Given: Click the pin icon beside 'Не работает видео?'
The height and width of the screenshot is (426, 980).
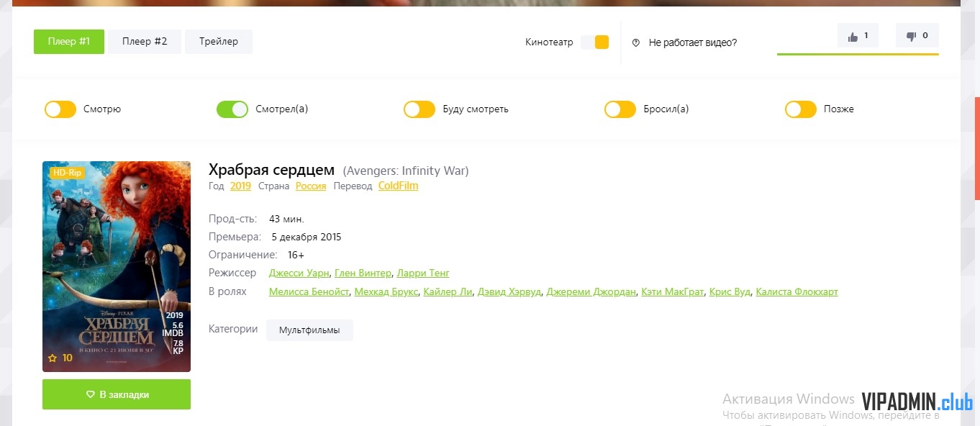Looking at the screenshot, I should tap(636, 42).
